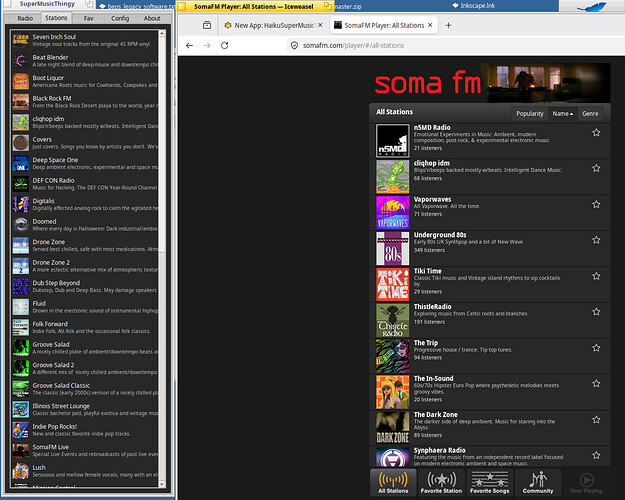Click the Tiki Time station artwork
This screenshot has width=625, height=500.
393,284
